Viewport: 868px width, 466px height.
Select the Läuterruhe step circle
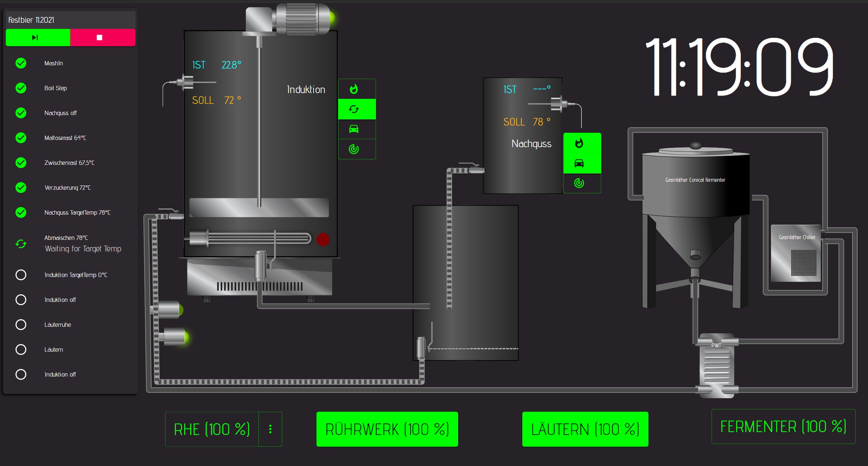(21, 325)
